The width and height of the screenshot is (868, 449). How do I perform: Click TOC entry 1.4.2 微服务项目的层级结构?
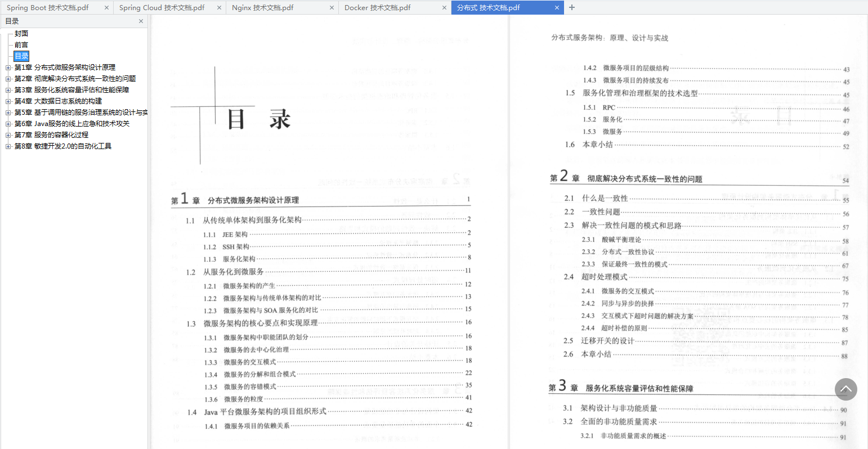pos(716,68)
